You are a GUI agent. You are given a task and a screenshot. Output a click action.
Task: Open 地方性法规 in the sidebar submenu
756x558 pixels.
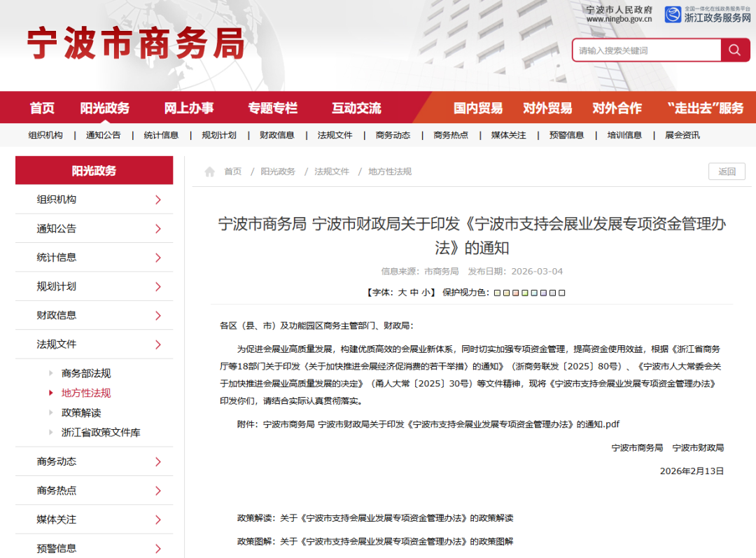click(86, 393)
